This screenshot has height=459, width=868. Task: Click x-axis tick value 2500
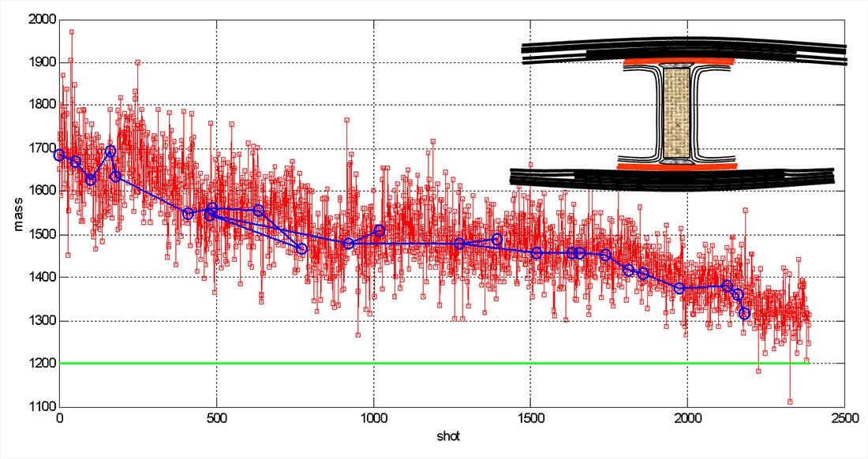pos(845,418)
